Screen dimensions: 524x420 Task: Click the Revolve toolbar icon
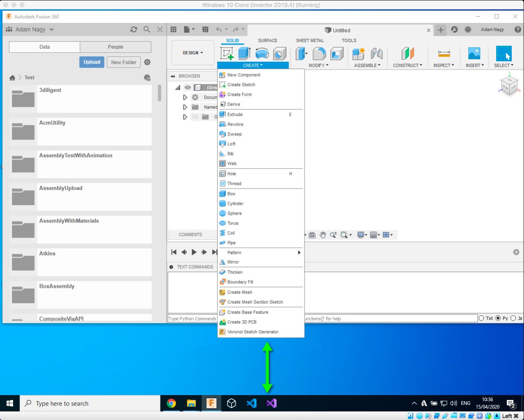(x=262, y=54)
